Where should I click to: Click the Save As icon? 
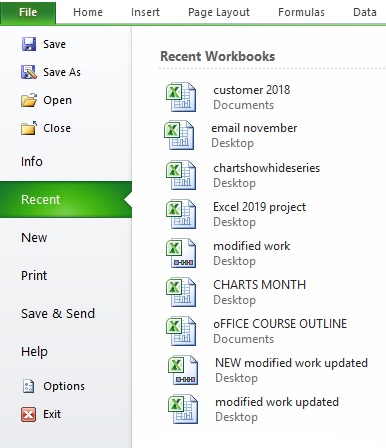coord(29,72)
